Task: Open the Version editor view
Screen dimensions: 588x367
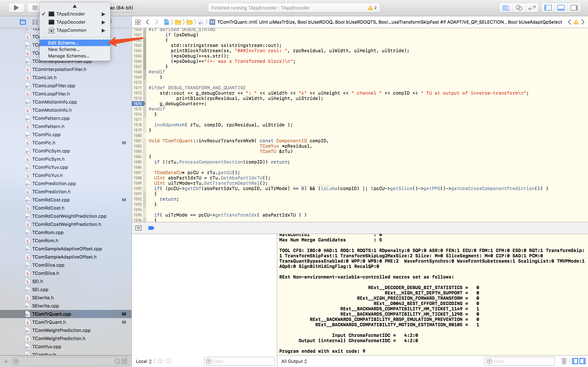Action: tap(532, 8)
